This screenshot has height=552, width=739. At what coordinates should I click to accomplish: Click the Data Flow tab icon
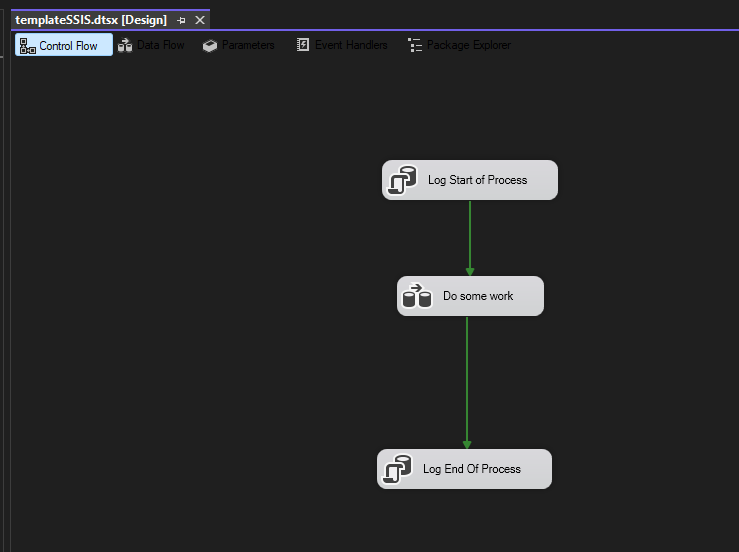[x=125, y=45]
